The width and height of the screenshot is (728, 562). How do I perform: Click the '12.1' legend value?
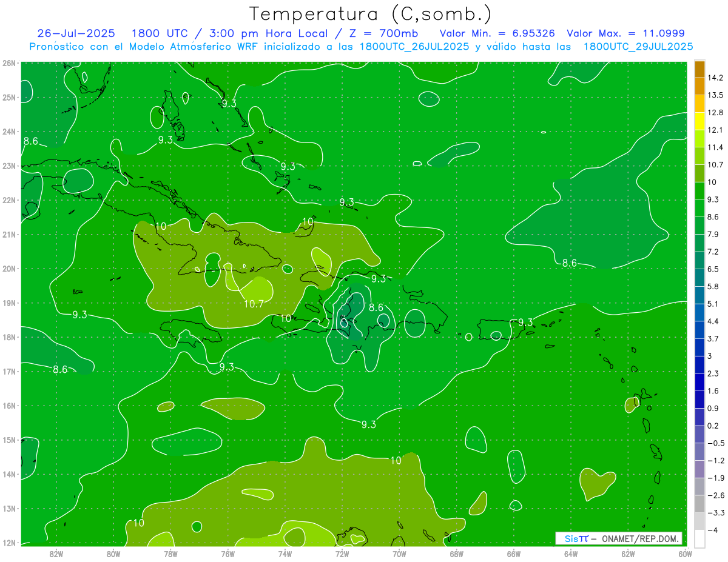coord(716,130)
